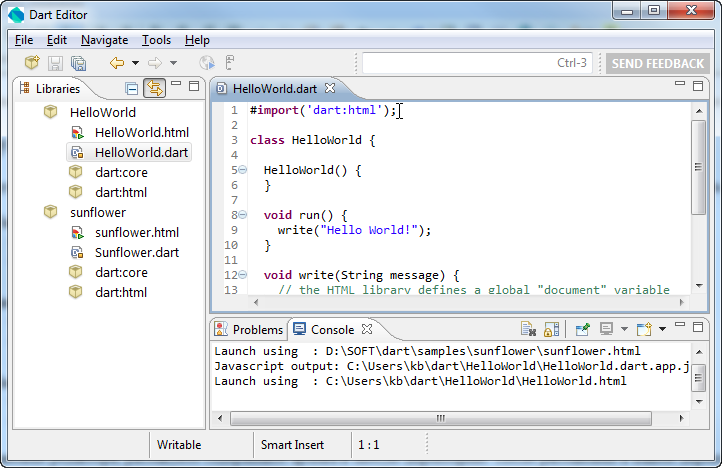Click the Ctrl-3 search box
The width and height of the screenshot is (722, 468).
(477, 63)
